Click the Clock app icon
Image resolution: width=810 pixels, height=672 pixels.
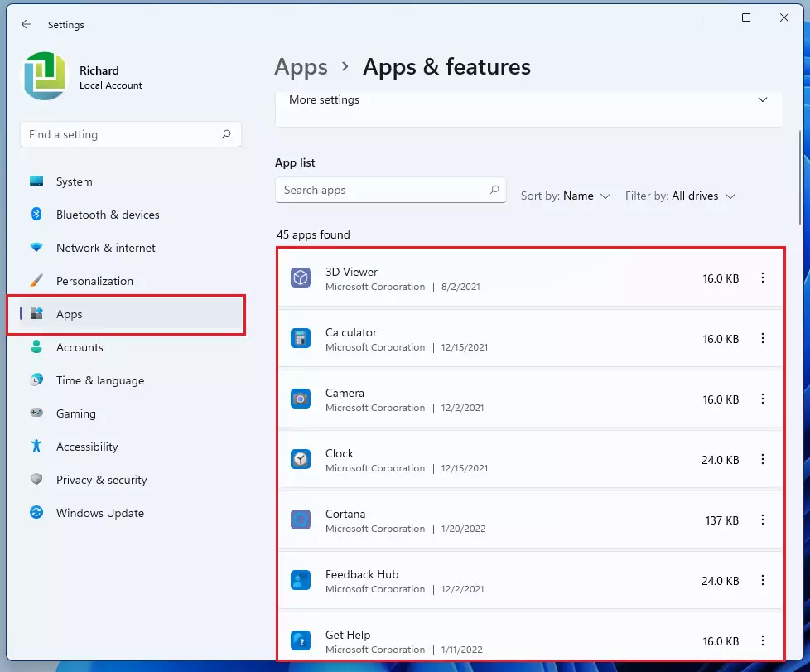pyautogui.click(x=300, y=460)
